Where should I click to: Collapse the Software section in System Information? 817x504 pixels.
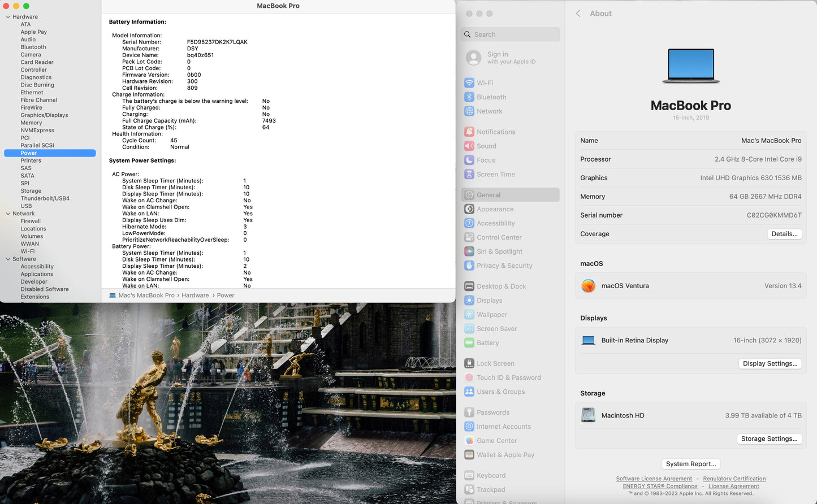click(x=8, y=259)
